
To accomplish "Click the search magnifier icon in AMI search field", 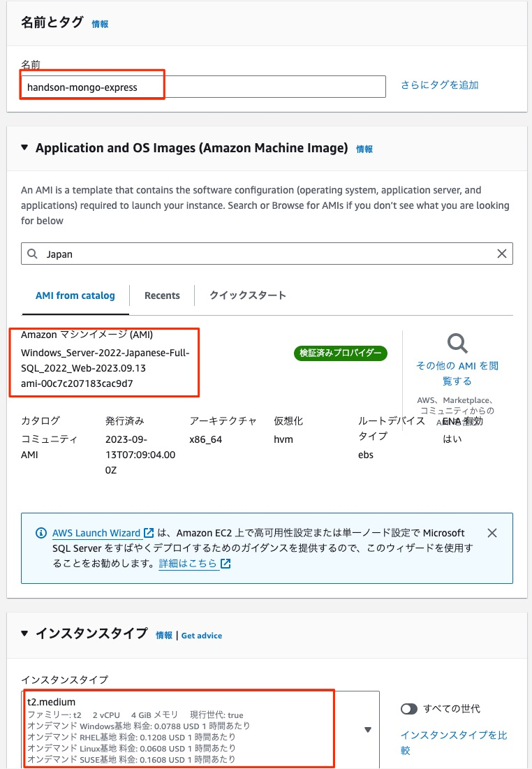I will pyautogui.click(x=32, y=254).
